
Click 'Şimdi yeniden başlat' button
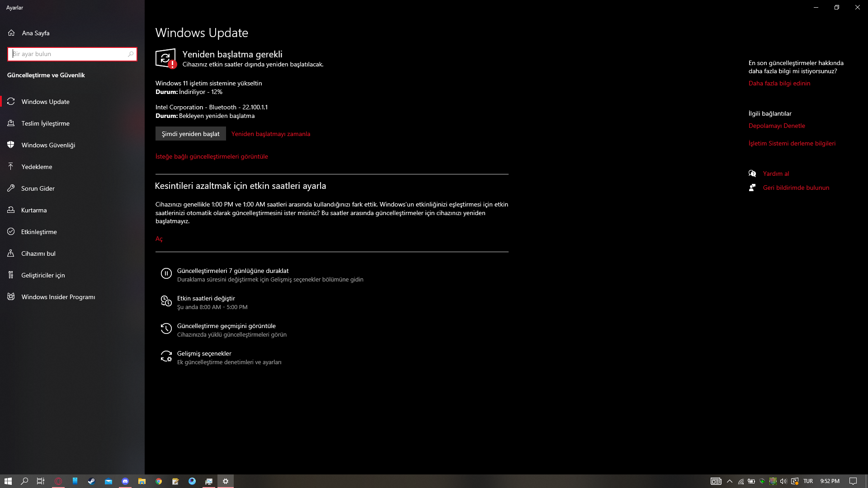(191, 134)
